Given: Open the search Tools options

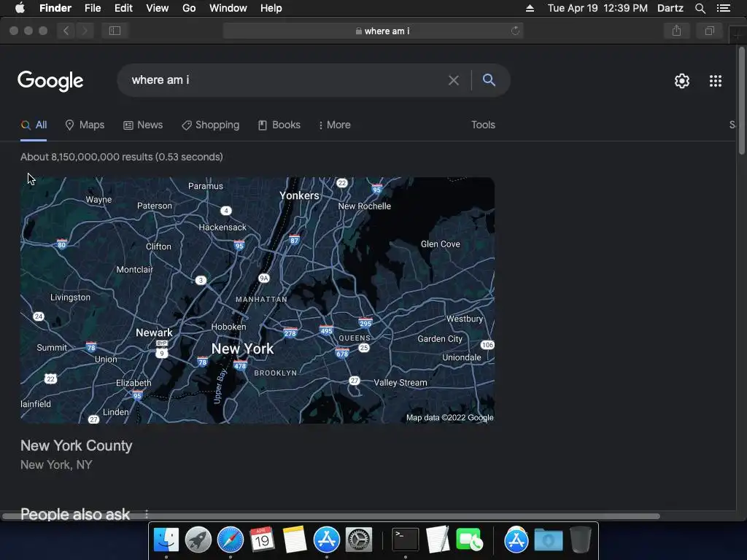Looking at the screenshot, I should pos(483,125).
